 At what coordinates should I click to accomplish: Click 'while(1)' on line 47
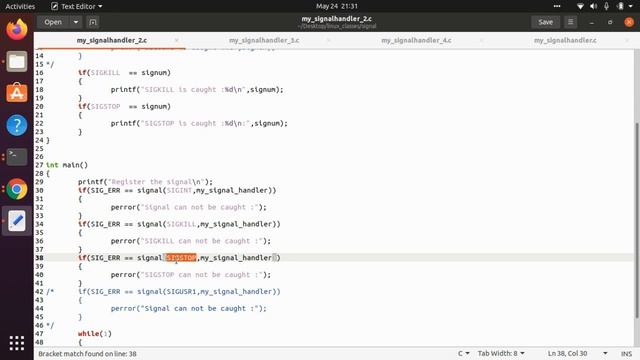[x=95, y=333]
